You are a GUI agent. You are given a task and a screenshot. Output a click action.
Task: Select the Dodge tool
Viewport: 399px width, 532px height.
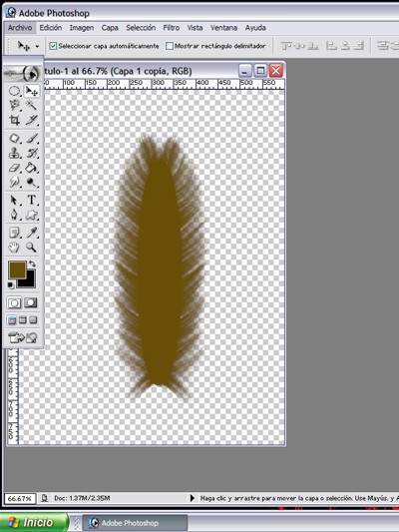click(x=32, y=183)
